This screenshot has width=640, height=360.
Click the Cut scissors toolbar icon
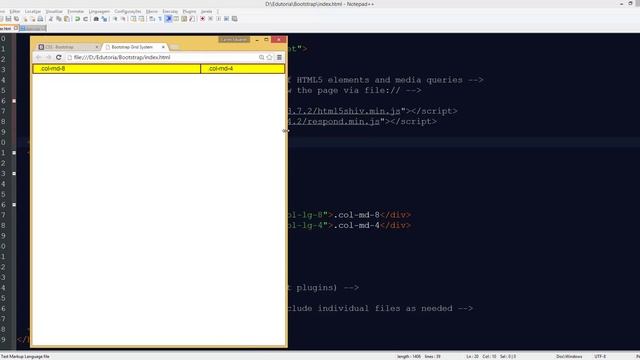tap(51, 19)
